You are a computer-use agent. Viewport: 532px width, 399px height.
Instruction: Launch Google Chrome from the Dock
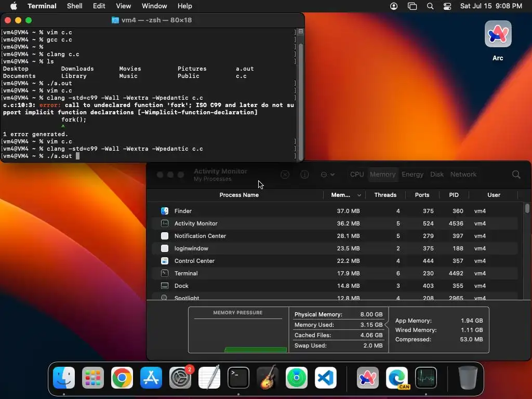point(122,378)
